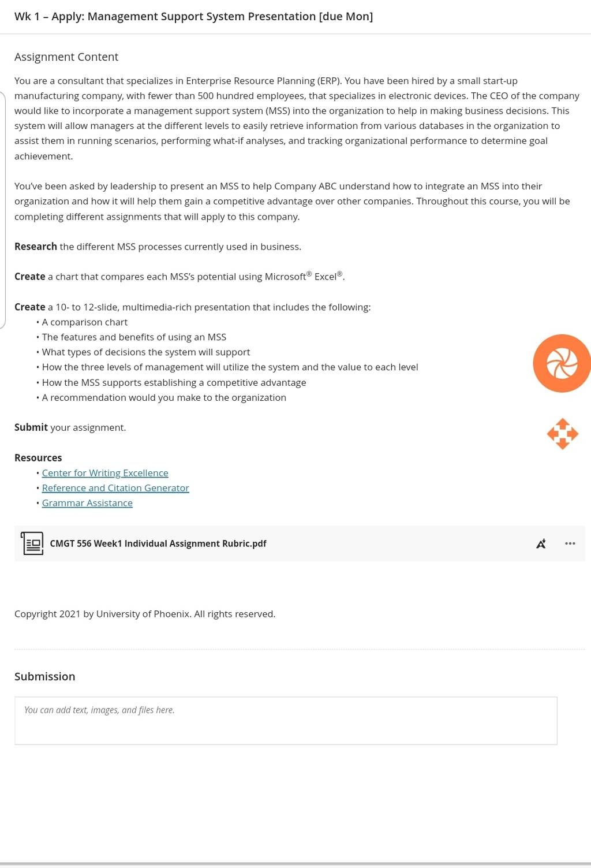Click the gray bar at page bottom
This screenshot has height=868, width=591.
point(295,865)
